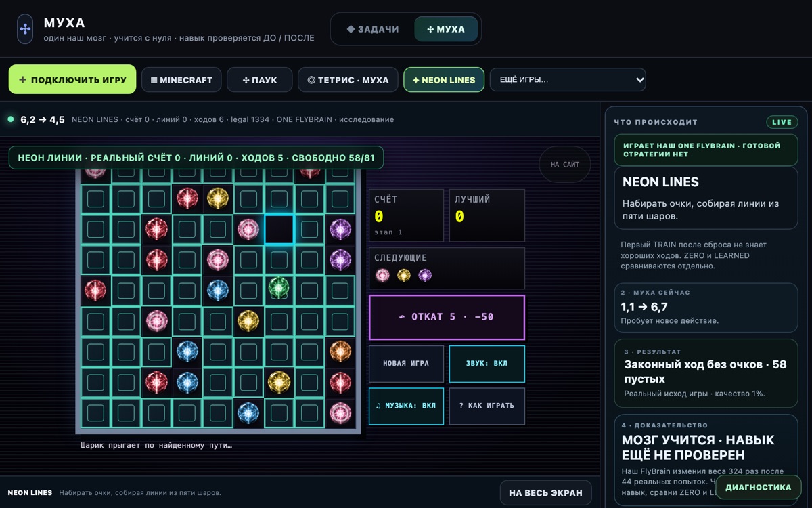Select the light blue ball in the bottom row
This screenshot has height=508, width=812.
click(x=248, y=412)
